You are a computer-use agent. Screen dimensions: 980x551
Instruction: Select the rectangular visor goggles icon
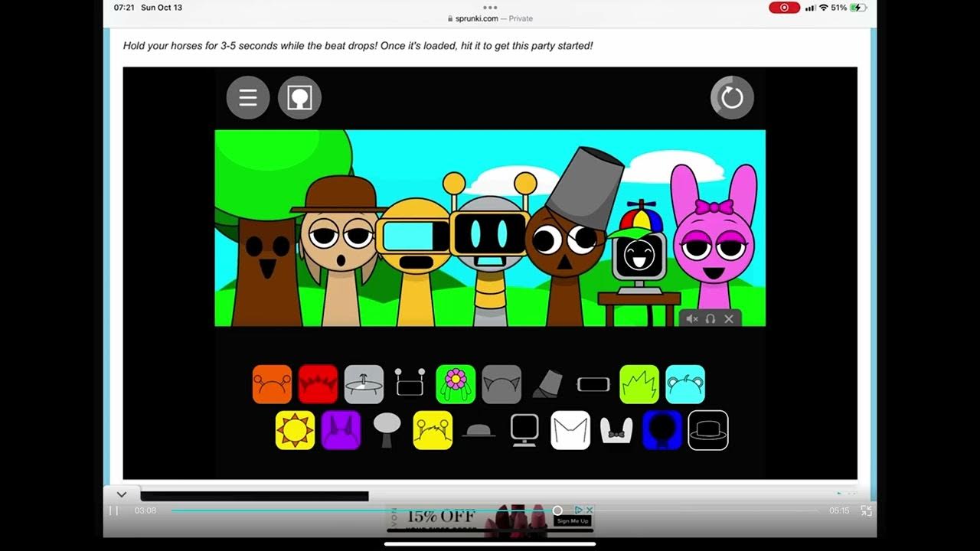click(x=593, y=384)
